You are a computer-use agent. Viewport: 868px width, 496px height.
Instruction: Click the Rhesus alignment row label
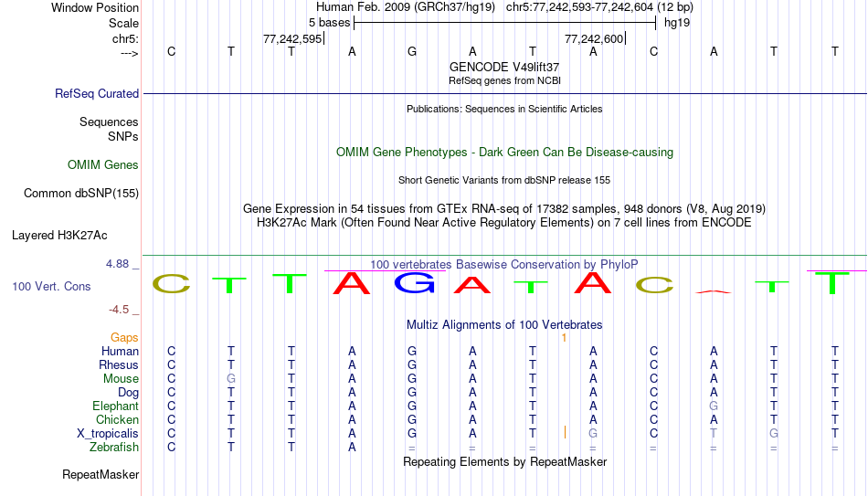(119, 364)
